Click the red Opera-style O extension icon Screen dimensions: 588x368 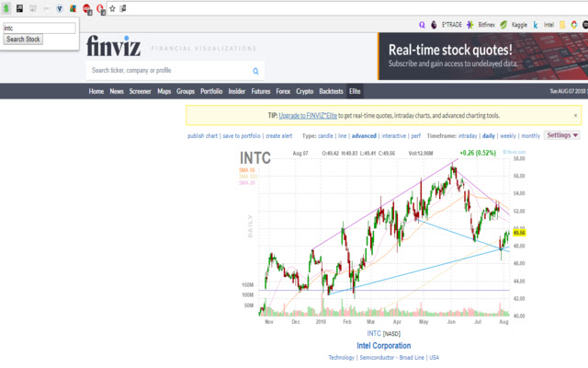point(100,9)
